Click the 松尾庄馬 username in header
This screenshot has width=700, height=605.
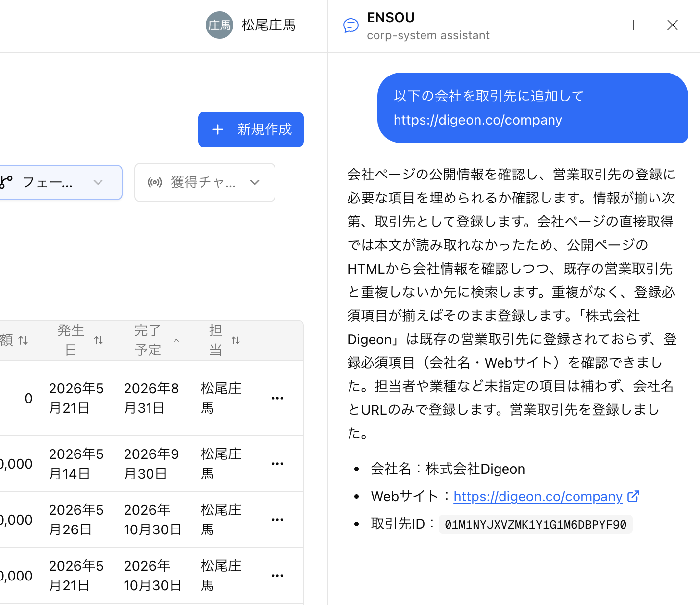pos(269,25)
